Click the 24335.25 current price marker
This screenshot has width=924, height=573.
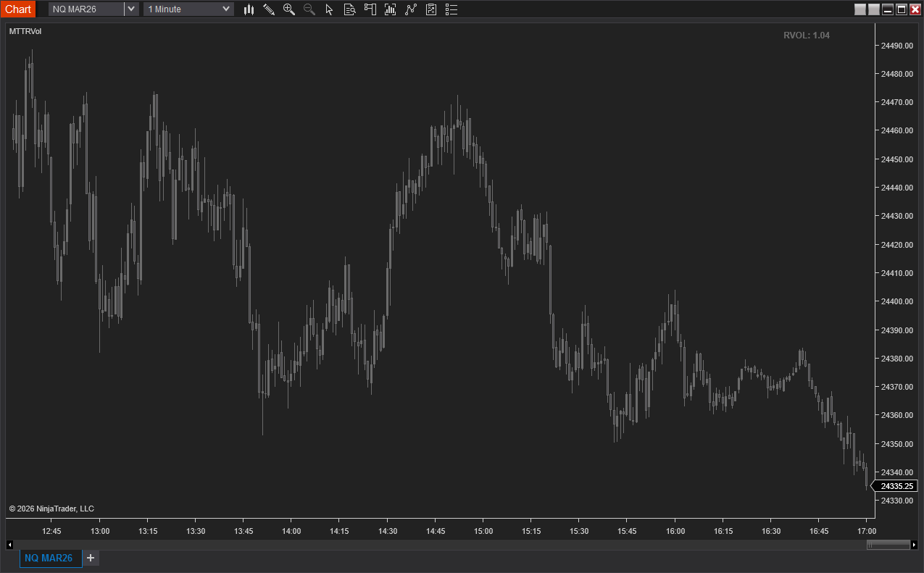[896, 486]
